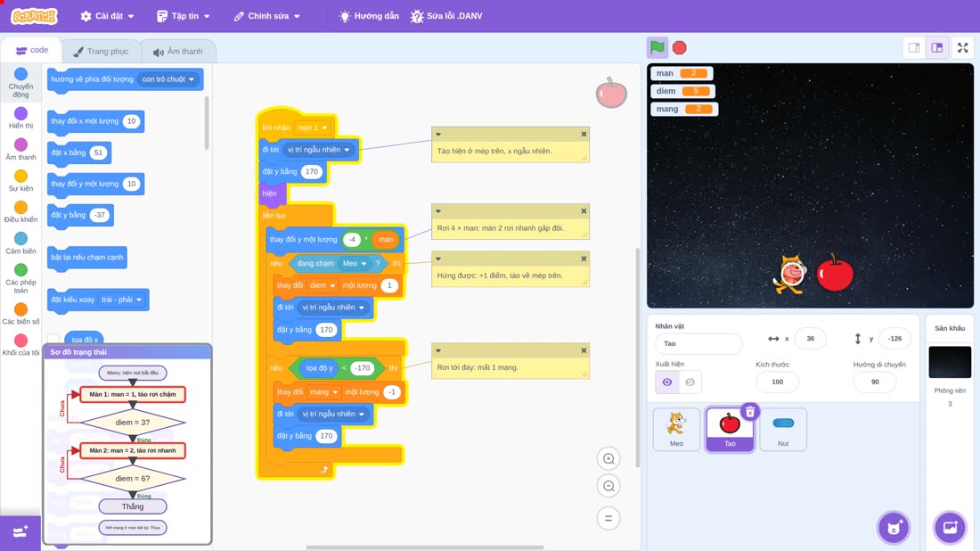Open the 'màn 1' hat block dropdown
The height and width of the screenshot is (551, 980).
(313, 127)
